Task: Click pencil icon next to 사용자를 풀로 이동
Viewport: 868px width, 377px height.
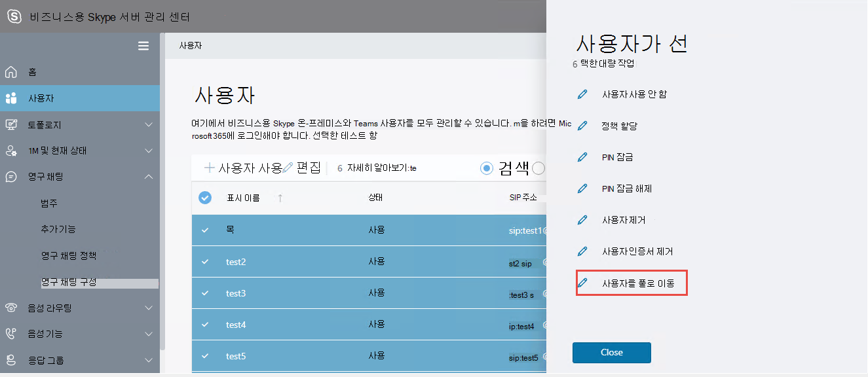Action: click(582, 283)
